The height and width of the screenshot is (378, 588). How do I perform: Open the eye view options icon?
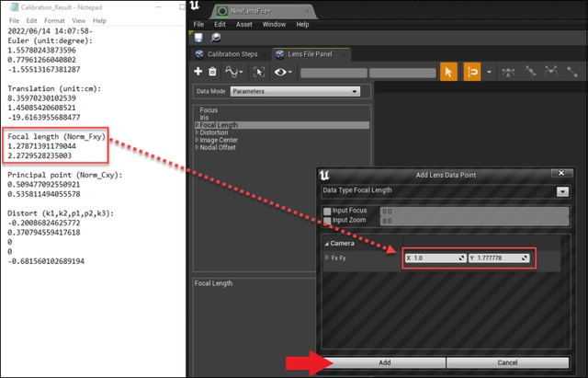[x=283, y=72]
